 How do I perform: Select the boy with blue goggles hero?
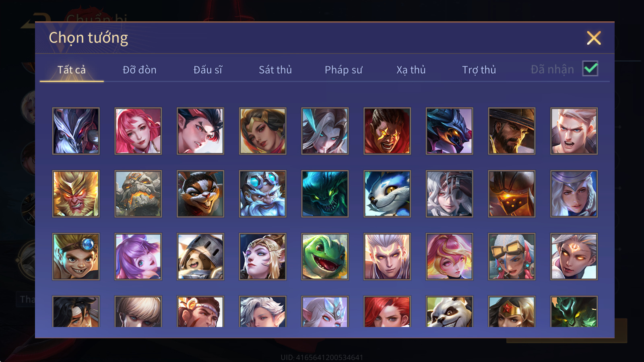[76, 256]
